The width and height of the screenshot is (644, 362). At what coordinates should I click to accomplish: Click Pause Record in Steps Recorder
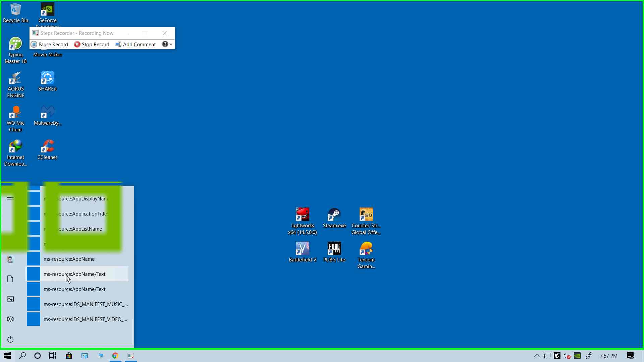(x=49, y=44)
